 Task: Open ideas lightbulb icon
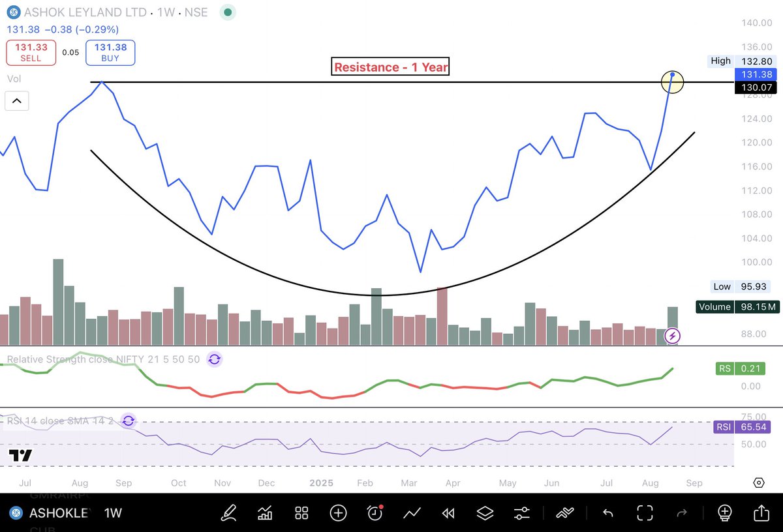click(725, 512)
